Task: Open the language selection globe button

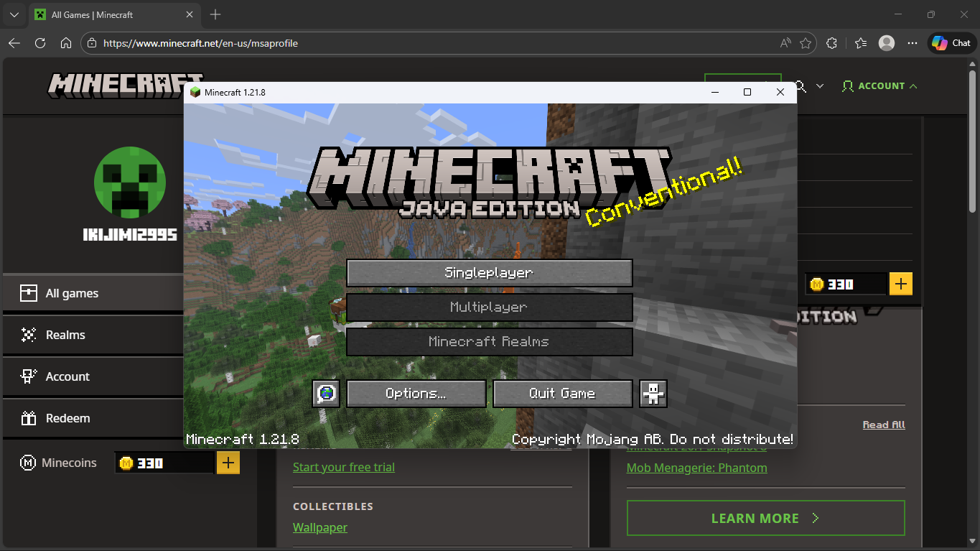Action: pos(327,394)
